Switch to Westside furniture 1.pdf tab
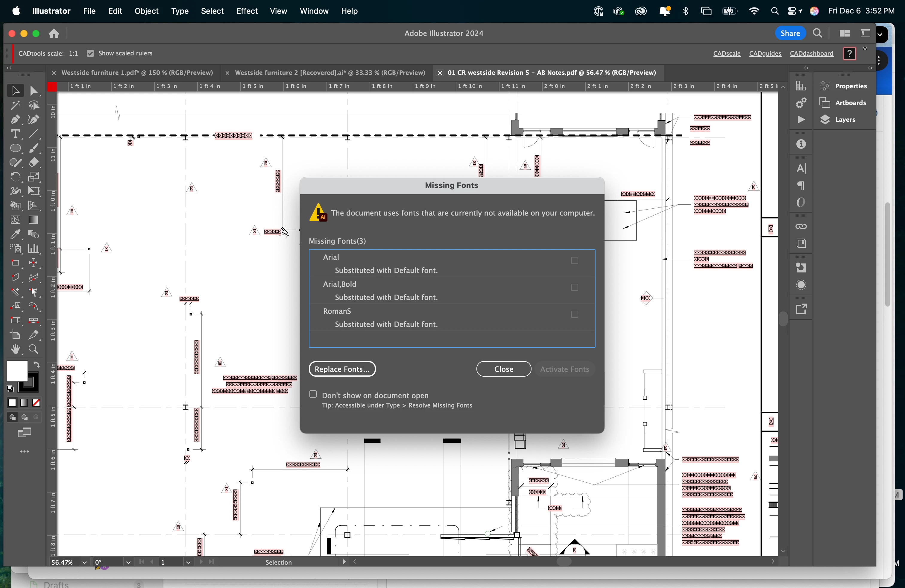The image size is (905, 588). click(x=137, y=73)
